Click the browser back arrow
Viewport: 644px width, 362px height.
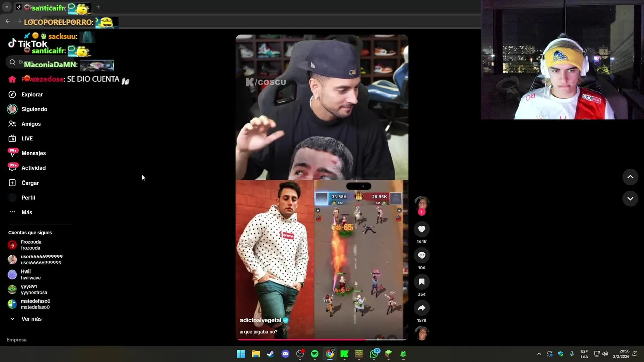7,21
